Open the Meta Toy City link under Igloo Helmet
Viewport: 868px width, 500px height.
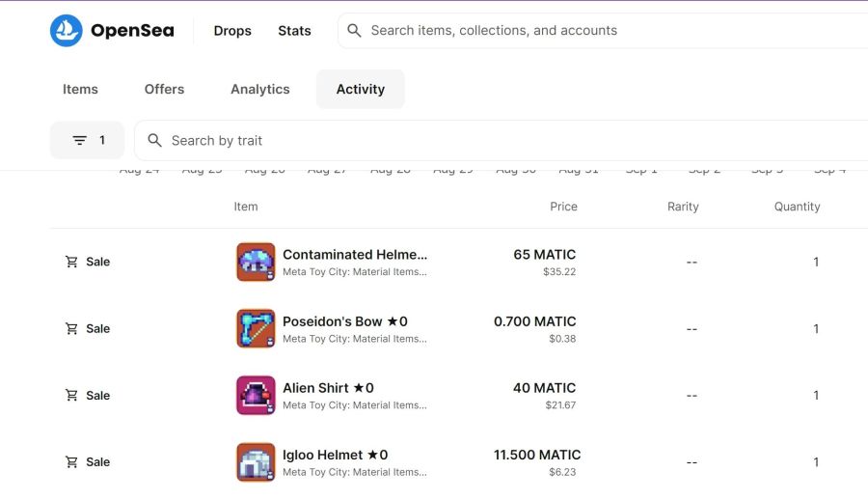point(355,472)
